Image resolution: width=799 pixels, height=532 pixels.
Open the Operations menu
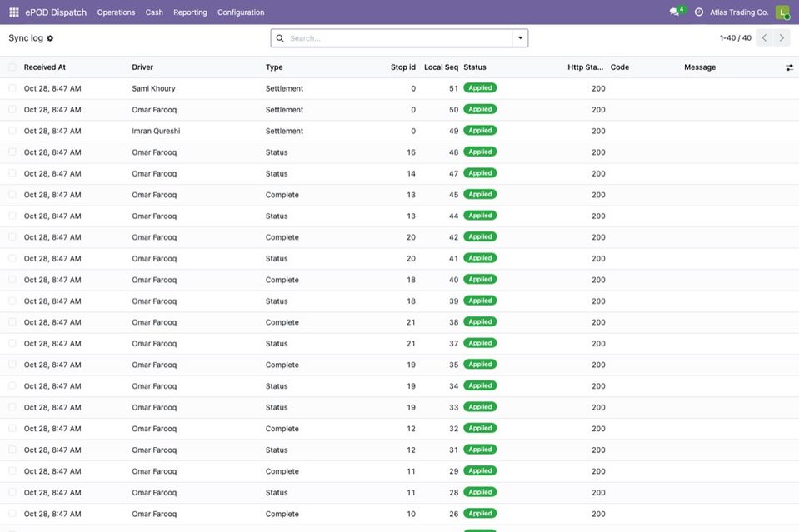[116, 12]
